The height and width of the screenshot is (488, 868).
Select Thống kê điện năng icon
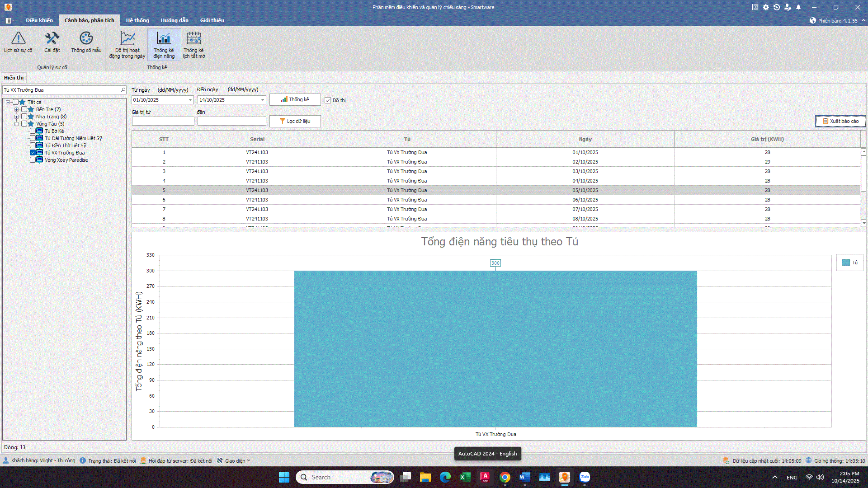(x=164, y=38)
